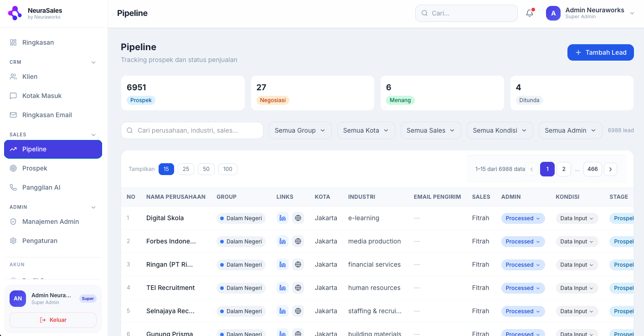Focus the top Cari search field
The height and width of the screenshot is (336, 644).
(466, 13)
